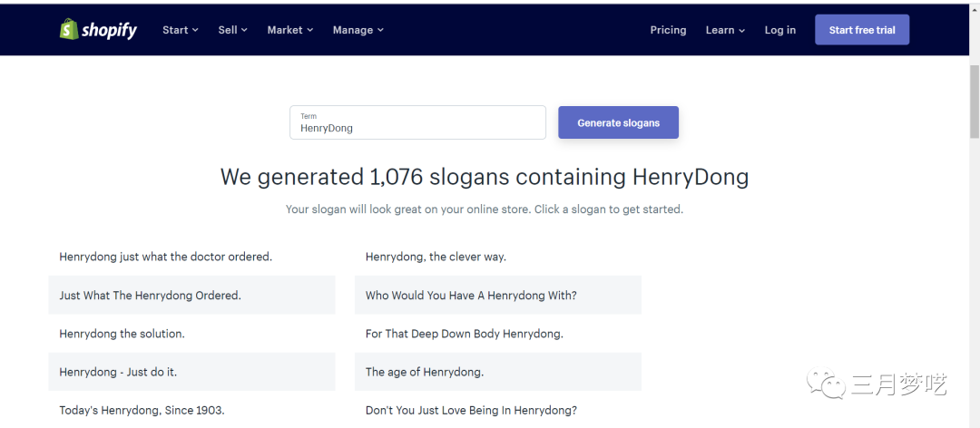Click the Shopify logo icon

tap(69, 30)
